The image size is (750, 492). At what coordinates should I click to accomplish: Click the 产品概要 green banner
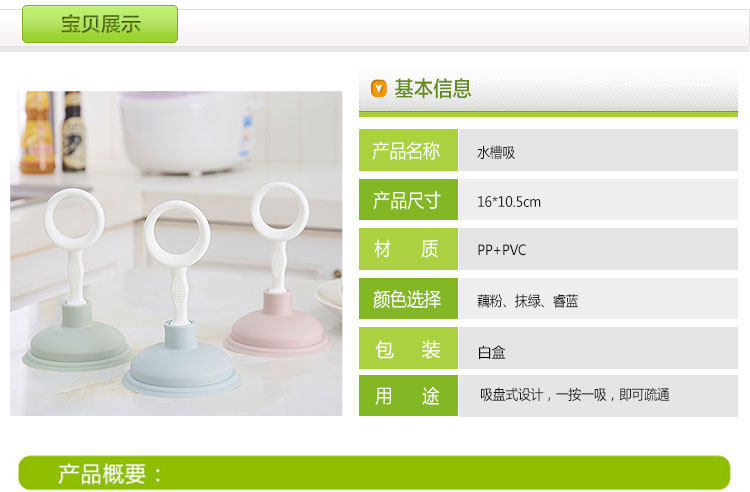point(375,472)
